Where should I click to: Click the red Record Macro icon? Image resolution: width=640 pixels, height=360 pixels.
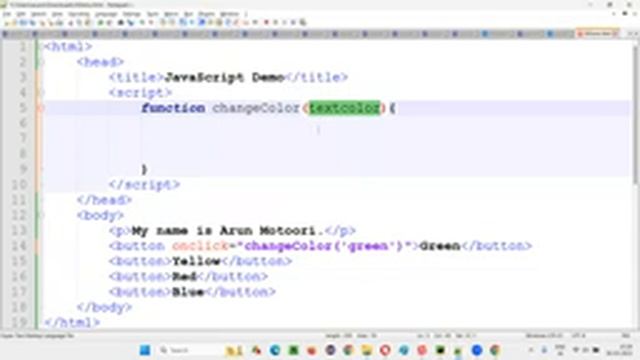tap(267, 23)
